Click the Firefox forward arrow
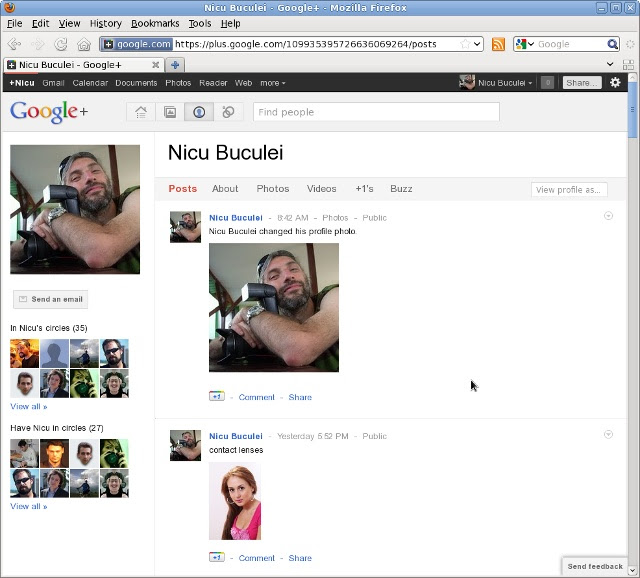 [x=38, y=44]
